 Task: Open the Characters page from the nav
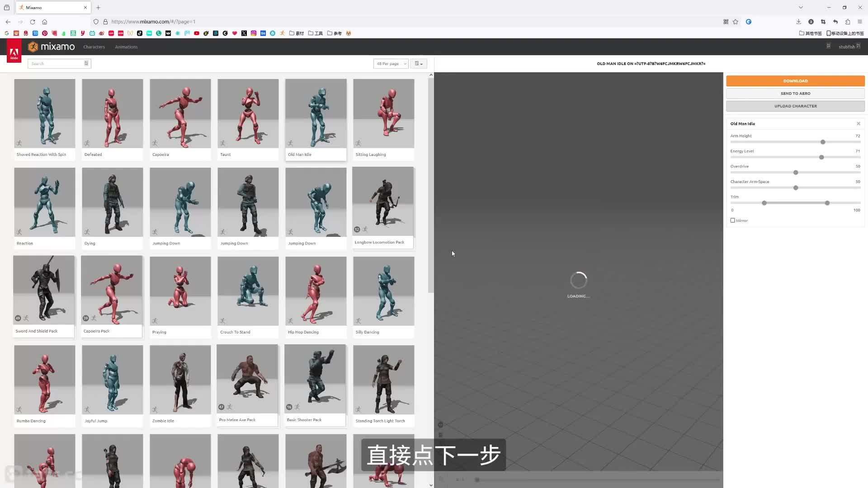tap(94, 47)
